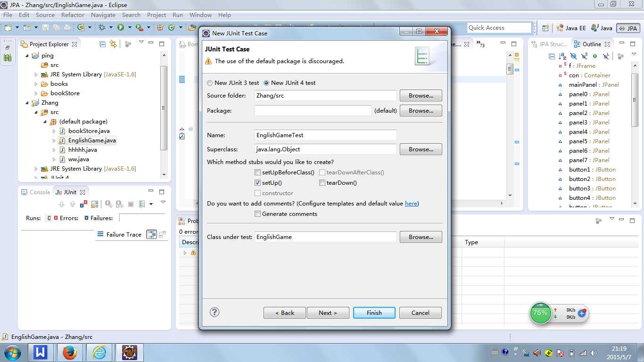Click the help question mark icon in dialog
Image resolution: width=644 pixels, height=362 pixels.
point(215,312)
